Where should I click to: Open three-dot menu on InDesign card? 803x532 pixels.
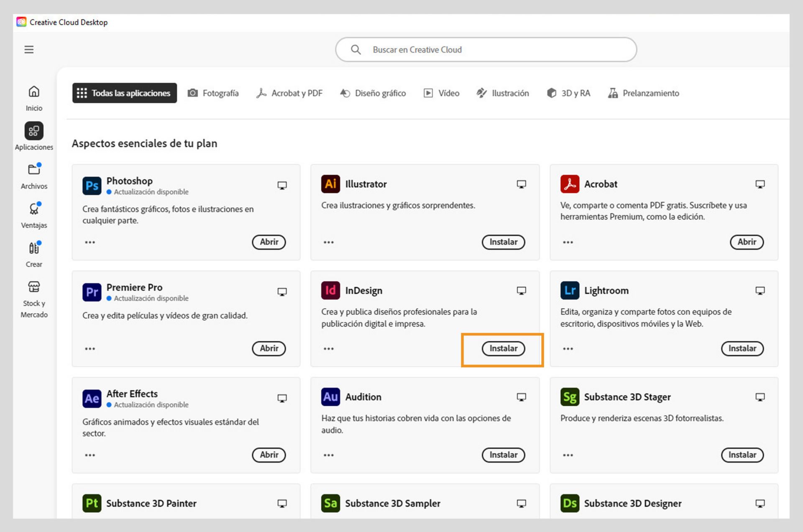point(329,349)
